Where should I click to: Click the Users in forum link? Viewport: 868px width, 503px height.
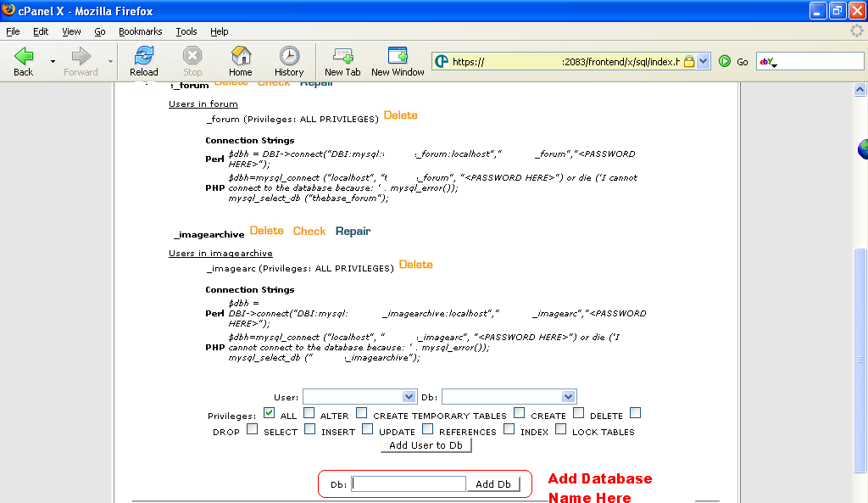pyautogui.click(x=203, y=104)
